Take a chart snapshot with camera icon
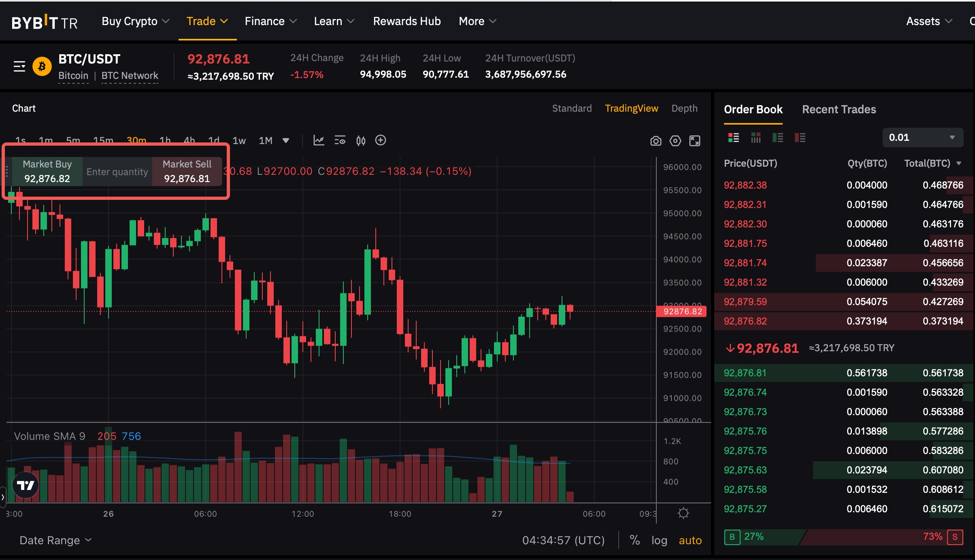Viewport: 975px width, 560px height. click(656, 141)
